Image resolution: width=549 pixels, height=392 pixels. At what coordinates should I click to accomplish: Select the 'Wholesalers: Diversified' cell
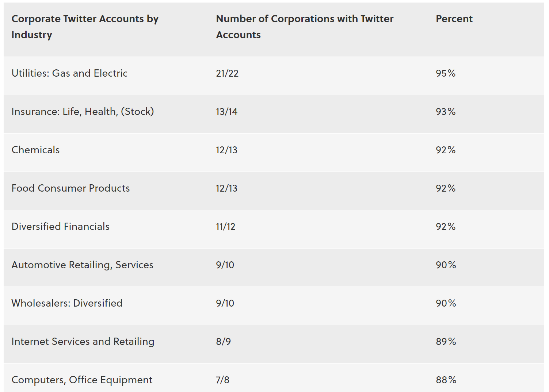[67, 303]
